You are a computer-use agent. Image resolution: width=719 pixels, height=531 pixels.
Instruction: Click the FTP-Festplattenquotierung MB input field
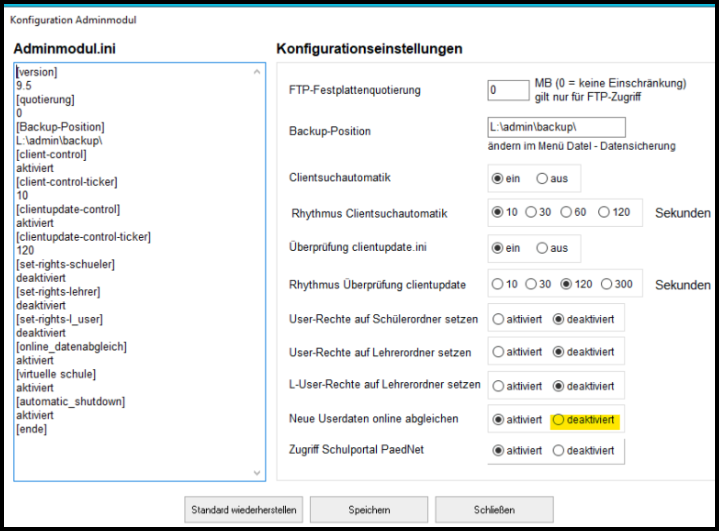click(x=508, y=90)
